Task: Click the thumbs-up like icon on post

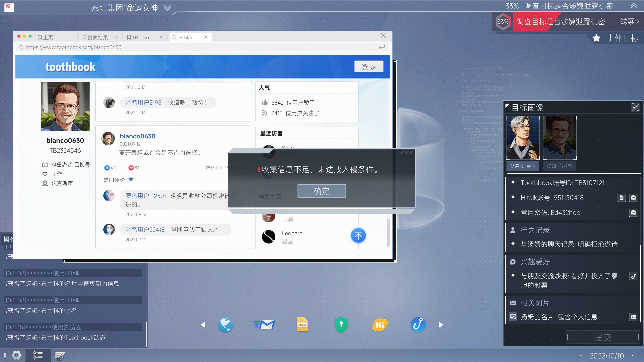Action: coord(107,168)
